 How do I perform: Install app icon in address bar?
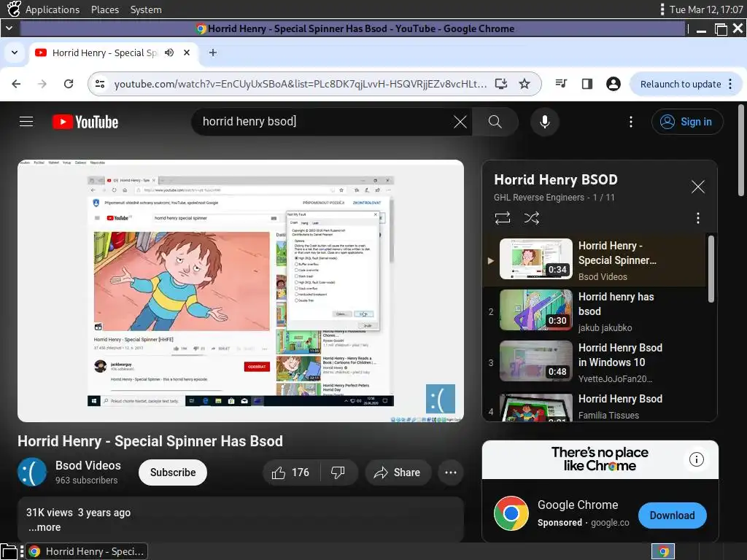(x=501, y=84)
